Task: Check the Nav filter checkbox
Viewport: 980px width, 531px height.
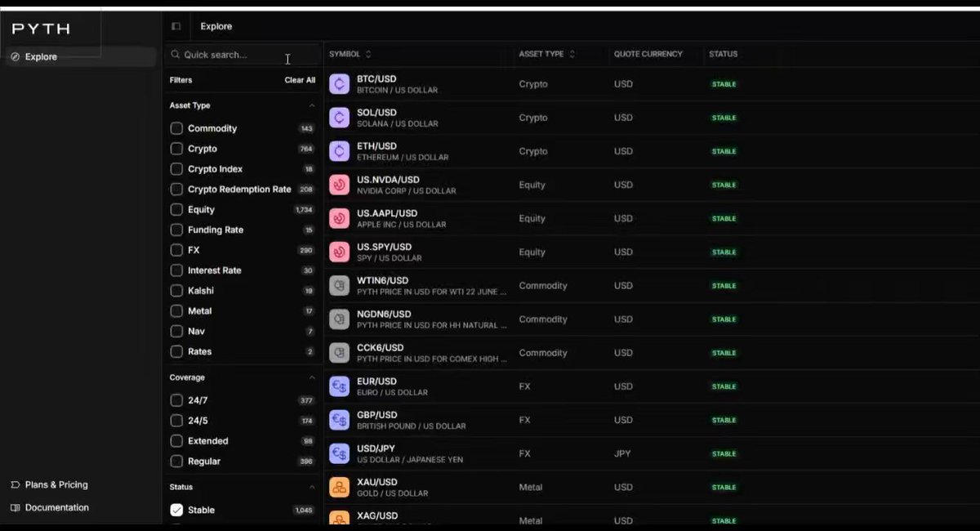Action: [176, 332]
